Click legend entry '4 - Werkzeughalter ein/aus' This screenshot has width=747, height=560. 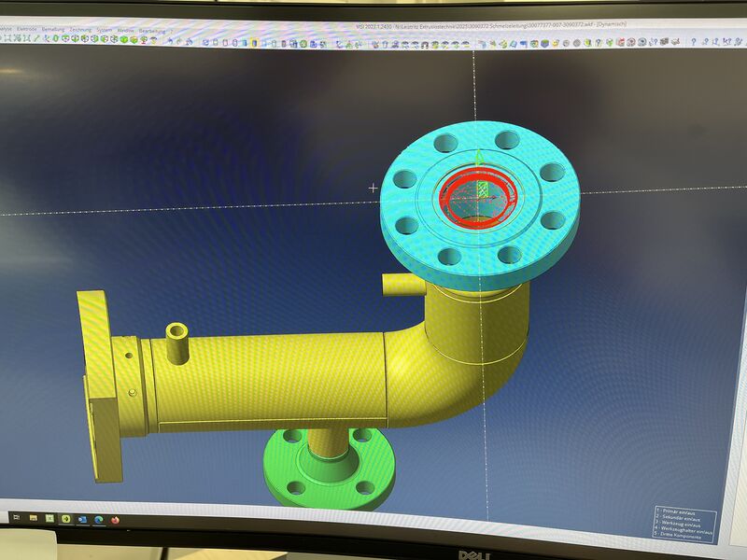click(x=684, y=530)
